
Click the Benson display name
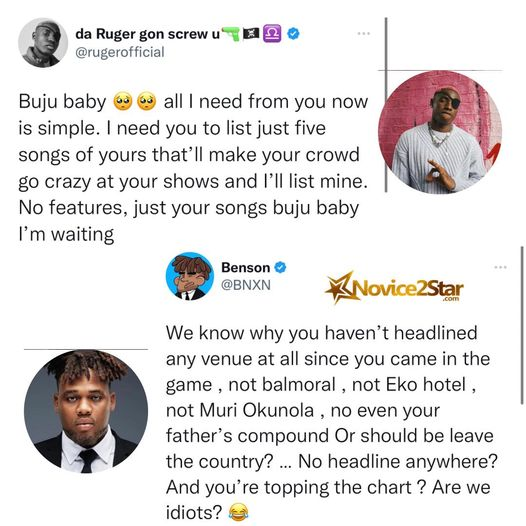(x=246, y=268)
